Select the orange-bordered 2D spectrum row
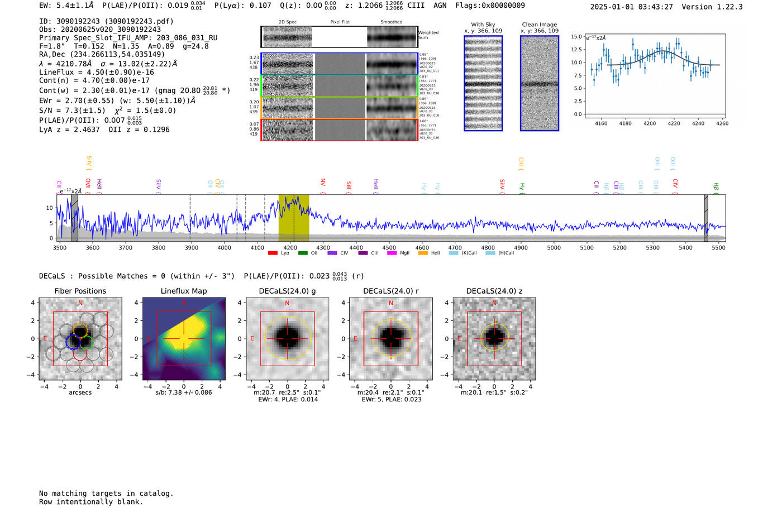This screenshot has height=532, width=782. point(339,108)
